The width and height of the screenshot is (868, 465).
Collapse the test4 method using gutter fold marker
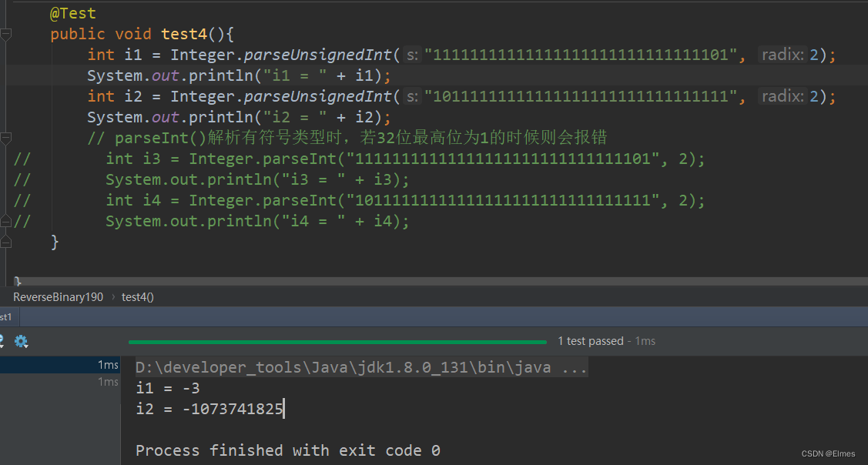point(5,35)
